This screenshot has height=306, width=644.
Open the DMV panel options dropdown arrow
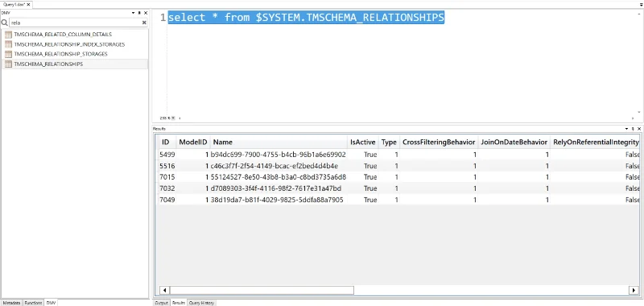(x=134, y=13)
